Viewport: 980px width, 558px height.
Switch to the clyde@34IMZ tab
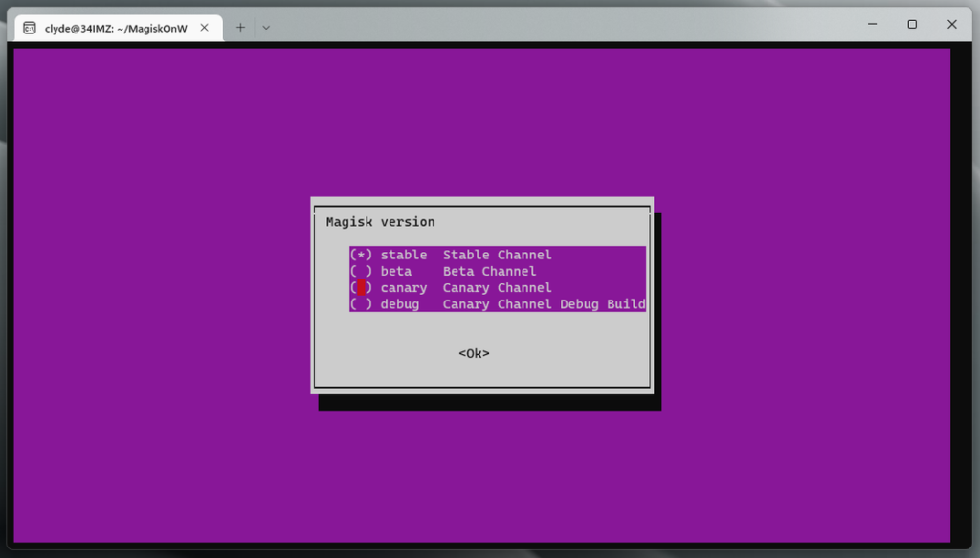115,28
